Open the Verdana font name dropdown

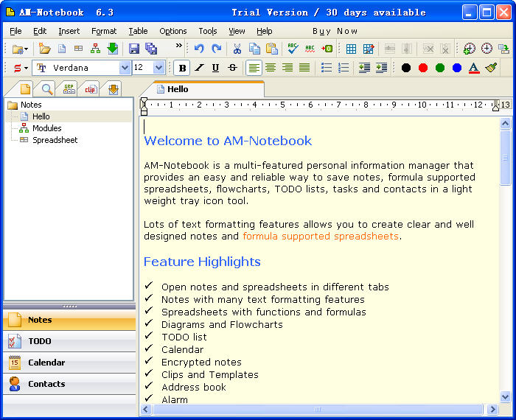(x=125, y=68)
